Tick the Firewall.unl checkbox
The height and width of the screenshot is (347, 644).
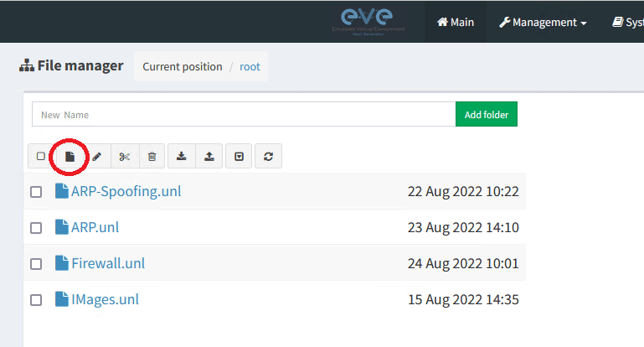tap(36, 264)
